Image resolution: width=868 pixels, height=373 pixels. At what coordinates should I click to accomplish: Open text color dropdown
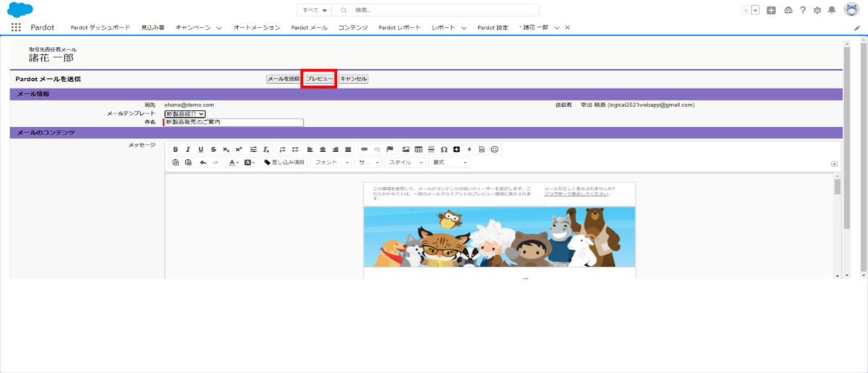click(234, 163)
